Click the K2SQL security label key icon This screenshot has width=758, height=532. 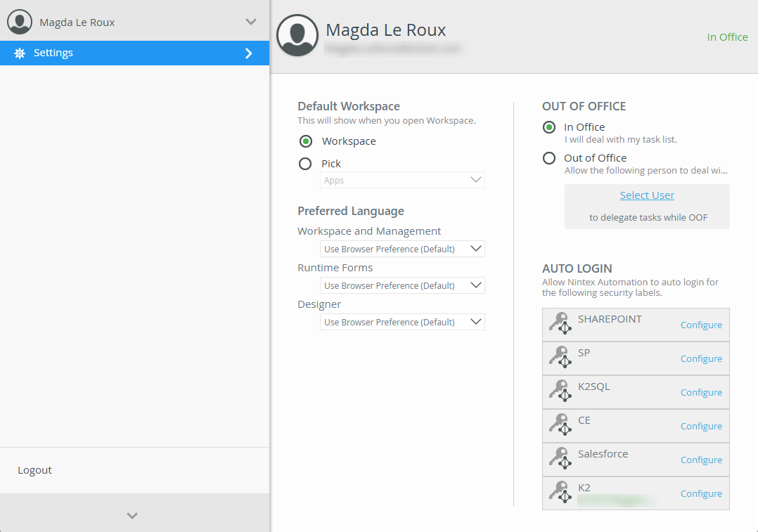560,391
